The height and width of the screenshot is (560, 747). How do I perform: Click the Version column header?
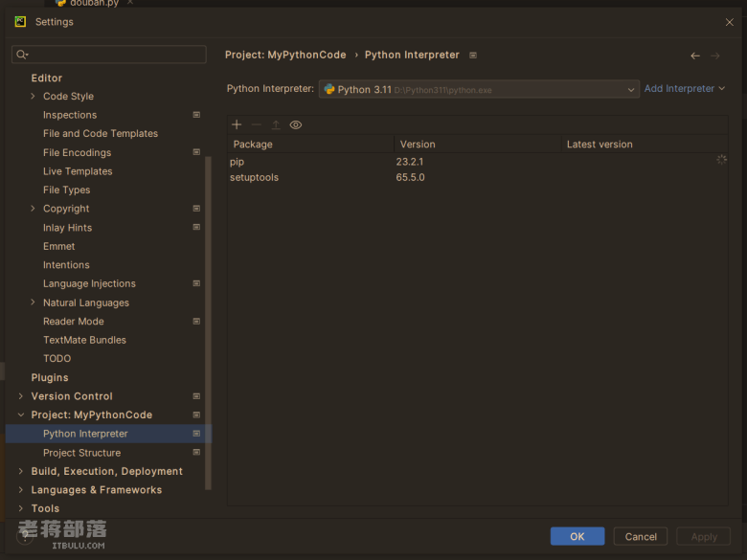click(x=478, y=145)
